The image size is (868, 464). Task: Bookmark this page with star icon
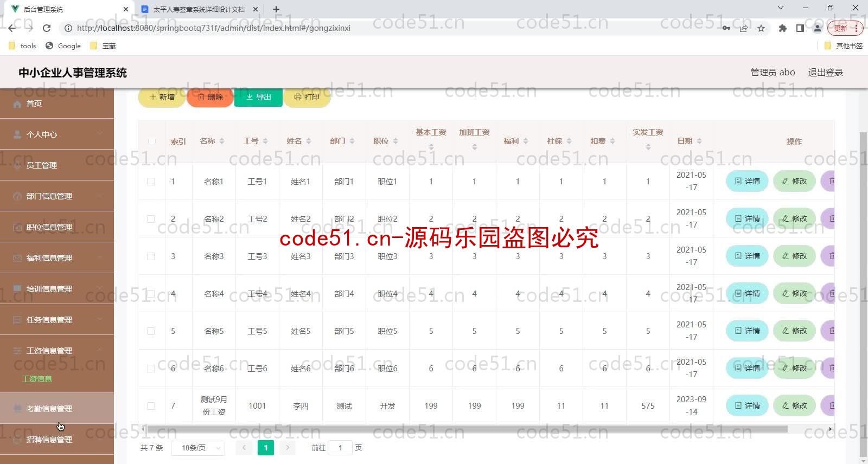761,28
